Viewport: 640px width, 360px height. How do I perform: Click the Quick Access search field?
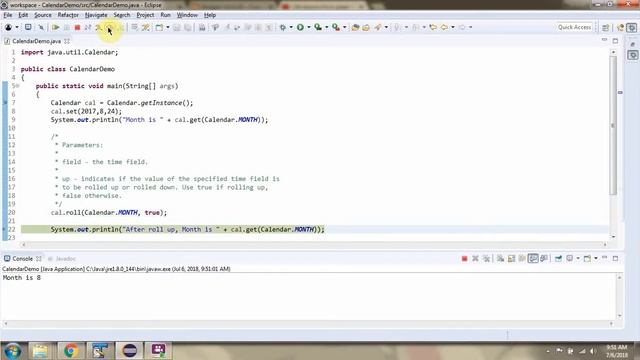tap(574, 27)
